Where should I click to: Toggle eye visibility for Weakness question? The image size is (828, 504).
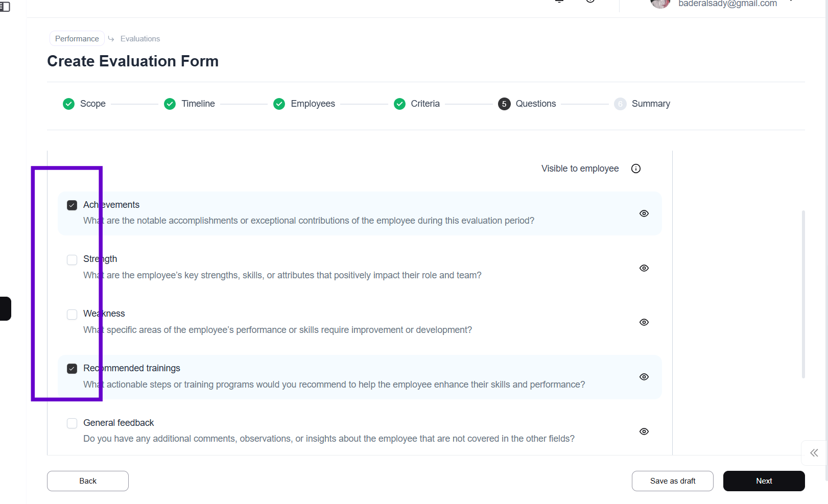(644, 322)
